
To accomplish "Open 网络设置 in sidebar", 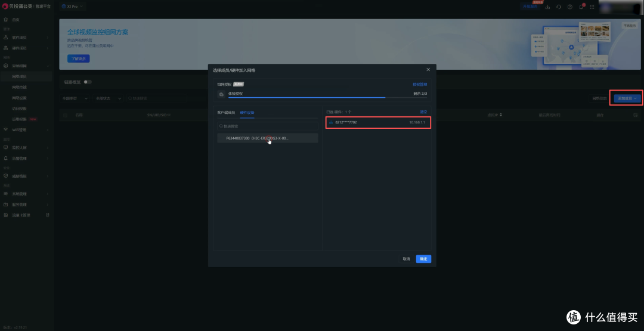I will (x=19, y=98).
